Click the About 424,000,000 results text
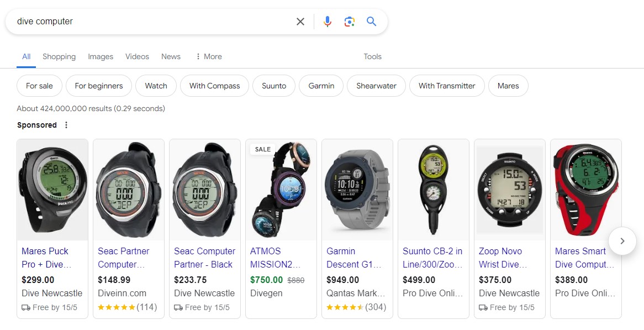This screenshot has height=330, width=644. pos(91,108)
